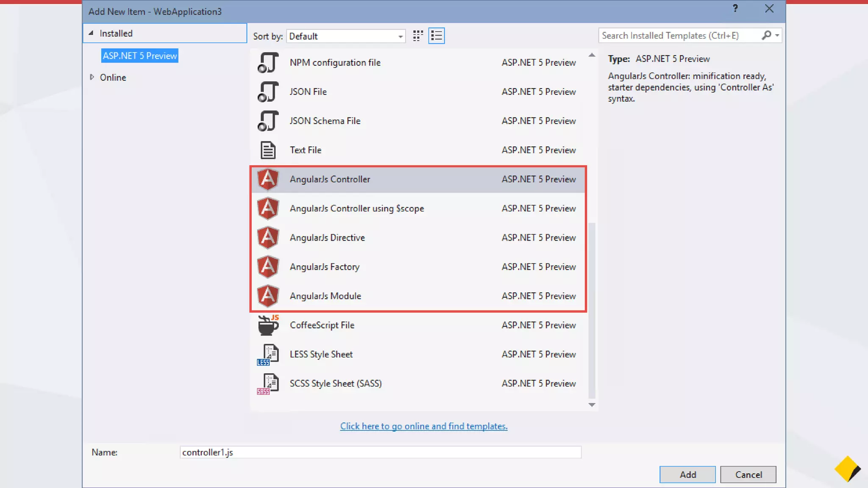Expand the Online tree node
The height and width of the screenshot is (488, 868).
92,77
